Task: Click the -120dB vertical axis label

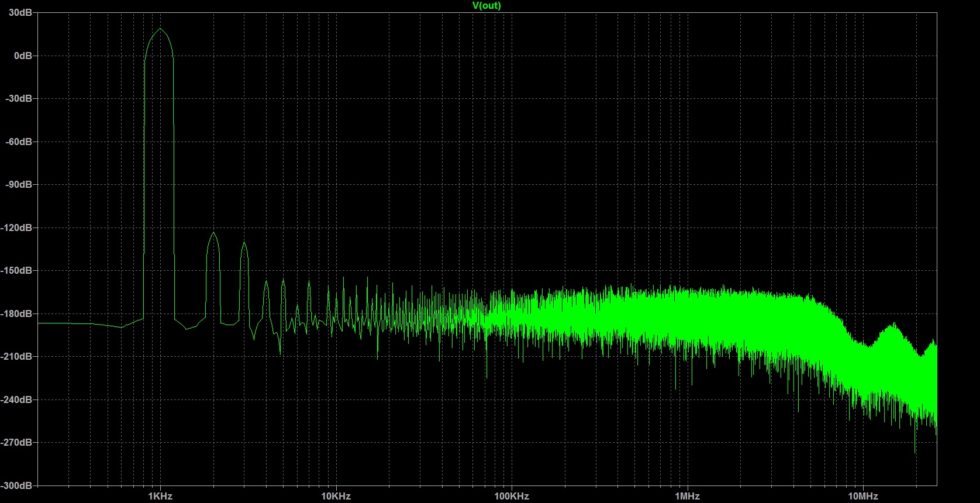Action: click(16, 228)
